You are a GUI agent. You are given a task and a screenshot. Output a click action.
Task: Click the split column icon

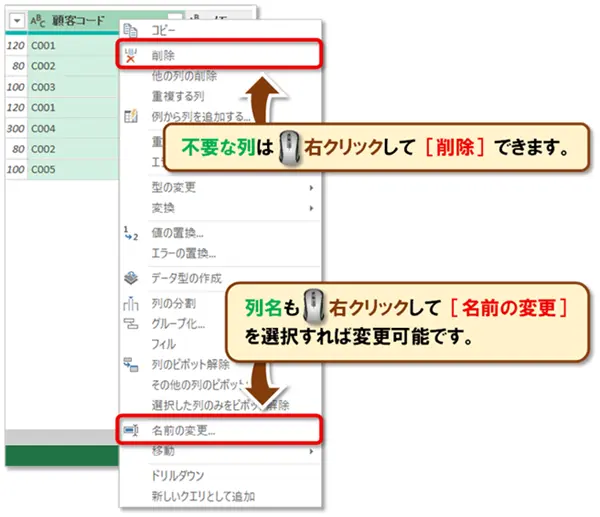[x=130, y=303]
